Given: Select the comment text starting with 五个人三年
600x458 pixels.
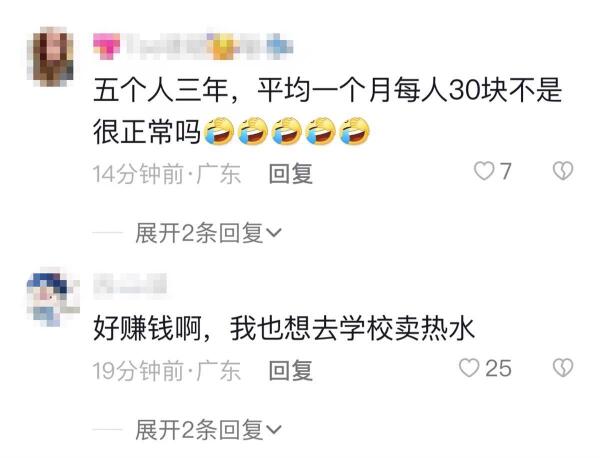Looking at the screenshot, I should click(x=328, y=111).
